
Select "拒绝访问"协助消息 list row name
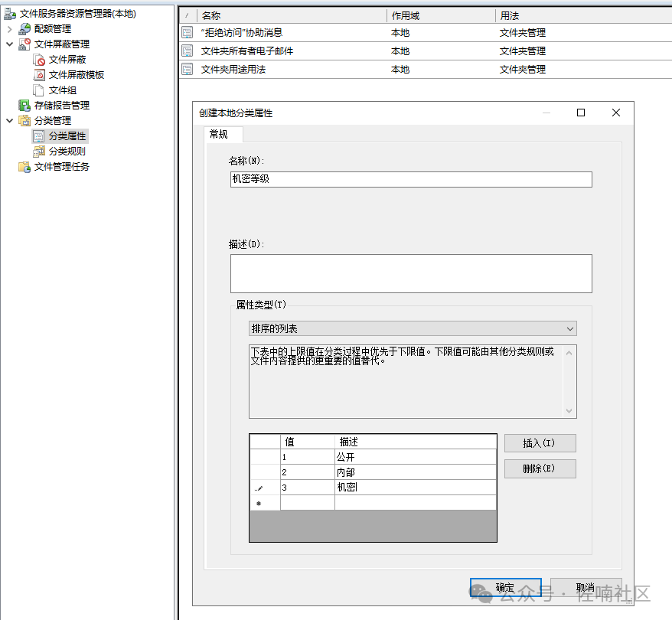pos(242,33)
